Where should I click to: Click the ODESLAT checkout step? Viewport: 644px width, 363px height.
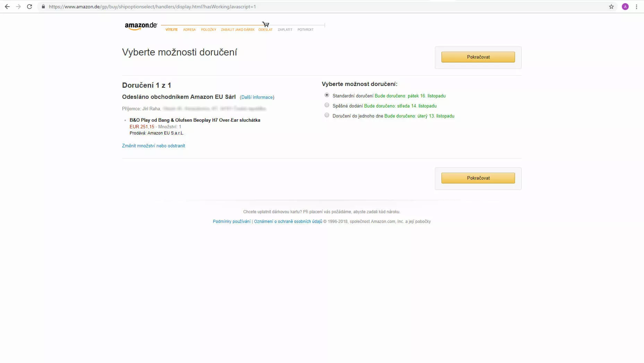point(265,30)
